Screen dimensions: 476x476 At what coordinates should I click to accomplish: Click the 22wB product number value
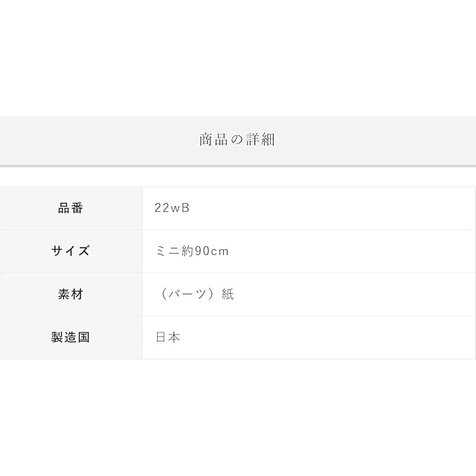(172, 208)
